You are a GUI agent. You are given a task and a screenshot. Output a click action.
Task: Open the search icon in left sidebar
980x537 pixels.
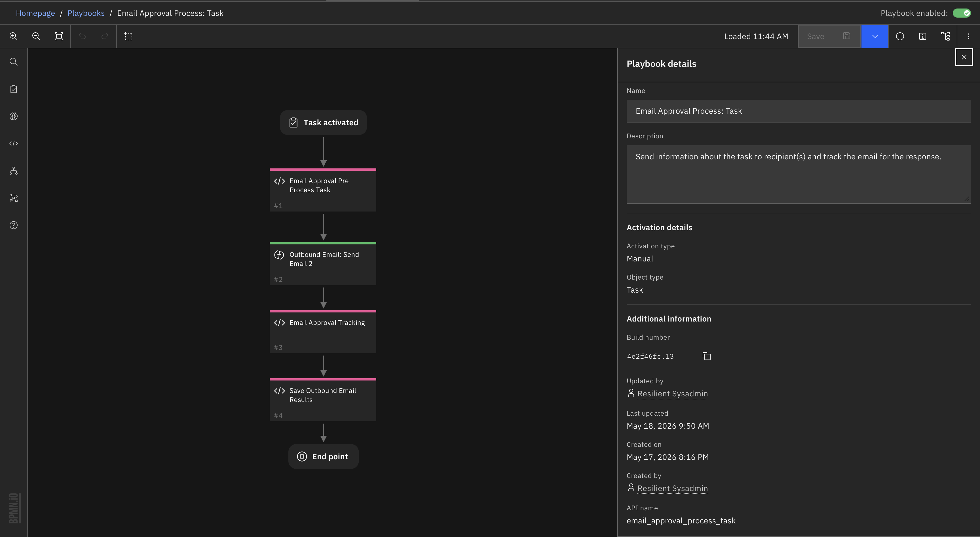click(x=14, y=62)
